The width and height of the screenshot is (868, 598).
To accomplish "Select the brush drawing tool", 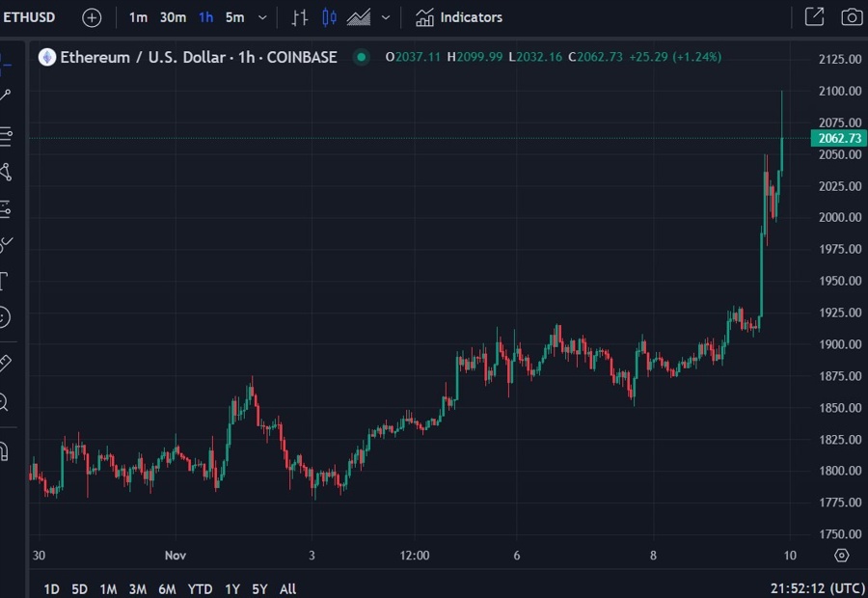I will click(x=6, y=244).
